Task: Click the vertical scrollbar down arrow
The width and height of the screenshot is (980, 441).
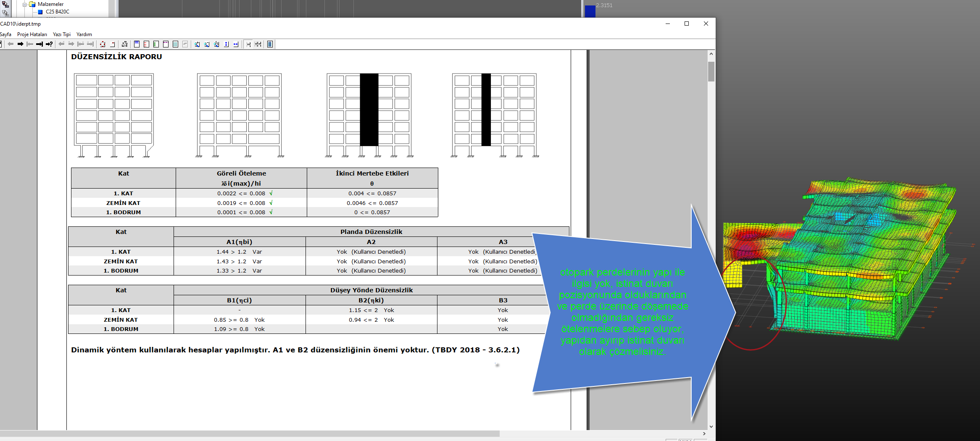Action: click(x=711, y=426)
